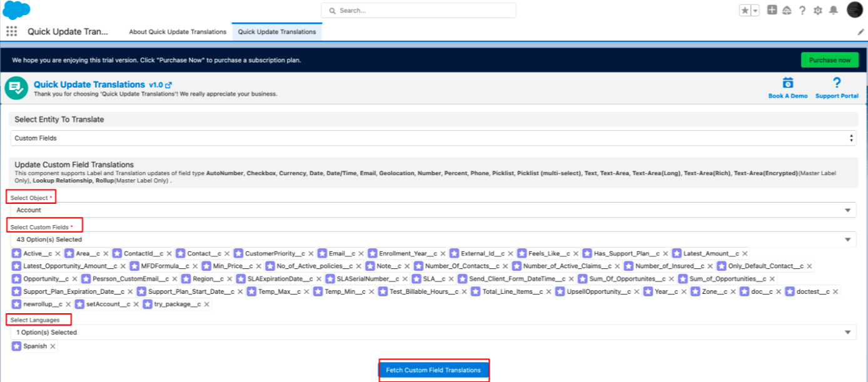
Task: Remove the Feels_Like__c pill
Action: (576, 254)
